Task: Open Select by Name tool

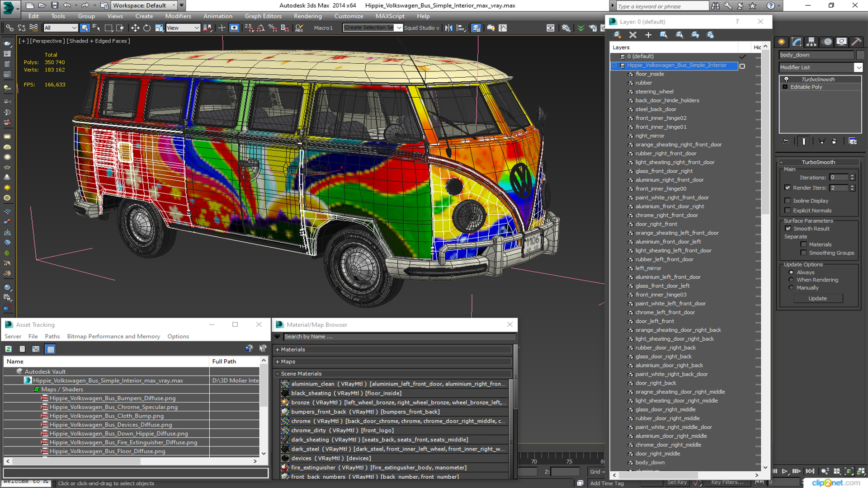Action: click(x=96, y=28)
